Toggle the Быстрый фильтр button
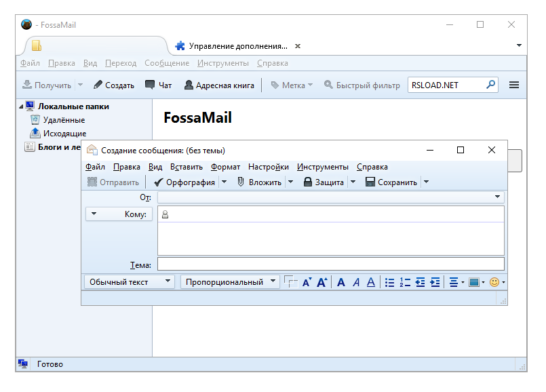 point(362,85)
